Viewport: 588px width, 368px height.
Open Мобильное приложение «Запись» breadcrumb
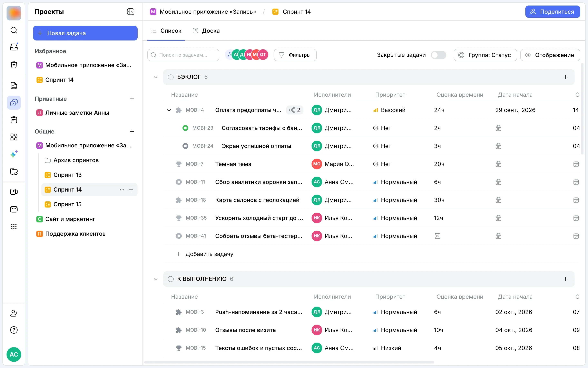tap(203, 12)
